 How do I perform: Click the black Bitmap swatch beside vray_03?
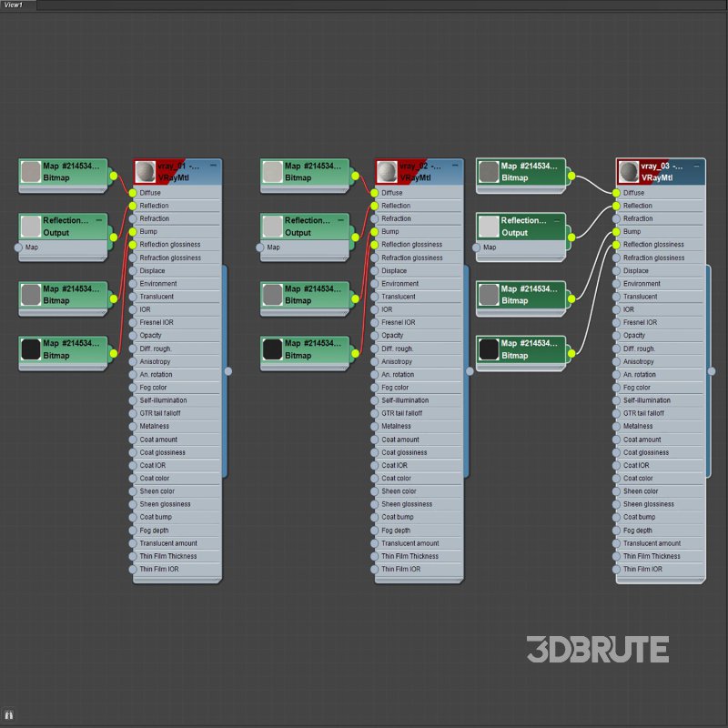[489, 349]
